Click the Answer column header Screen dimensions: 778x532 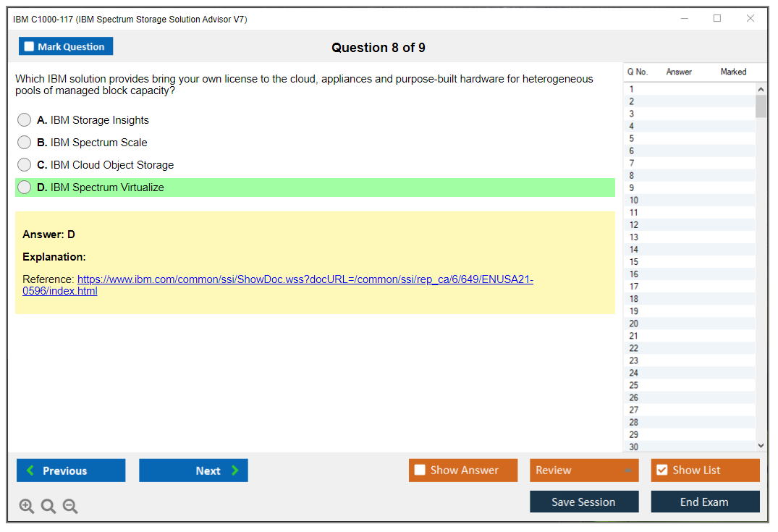pos(679,72)
